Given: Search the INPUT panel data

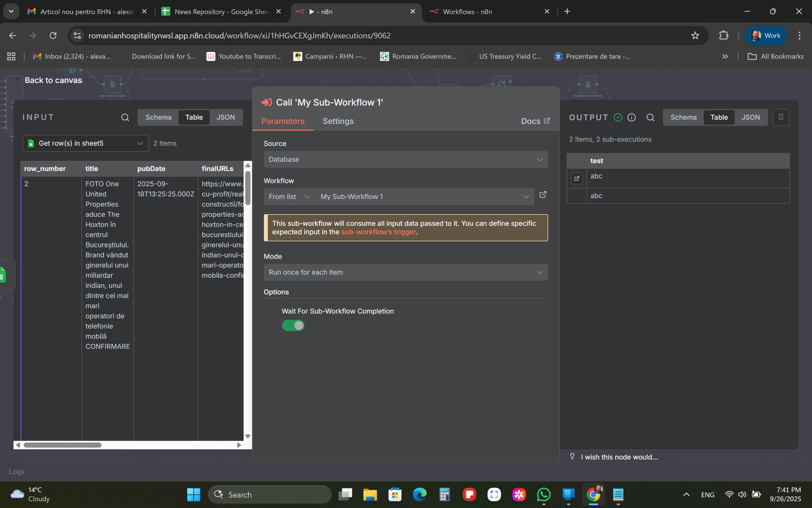Looking at the screenshot, I should pyautogui.click(x=125, y=117).
